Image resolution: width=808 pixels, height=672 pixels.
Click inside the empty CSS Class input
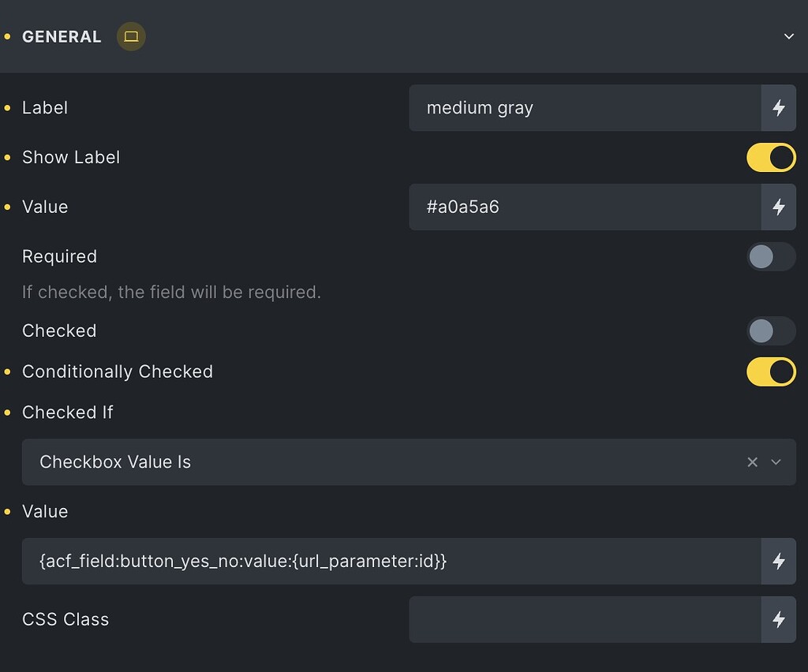coord(584,619)
